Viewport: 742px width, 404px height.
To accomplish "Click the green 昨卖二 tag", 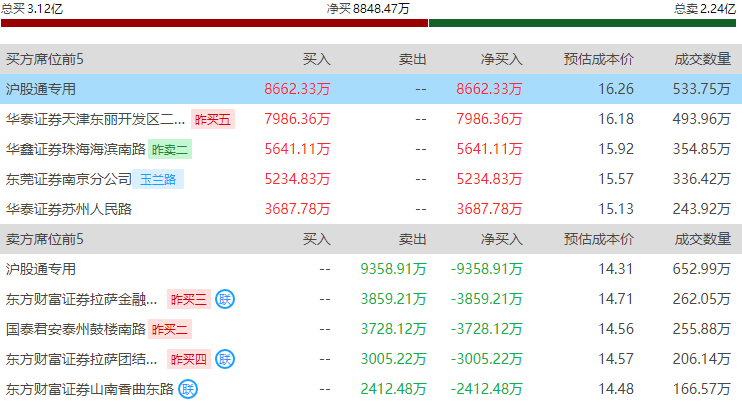I will click(169, 149).
